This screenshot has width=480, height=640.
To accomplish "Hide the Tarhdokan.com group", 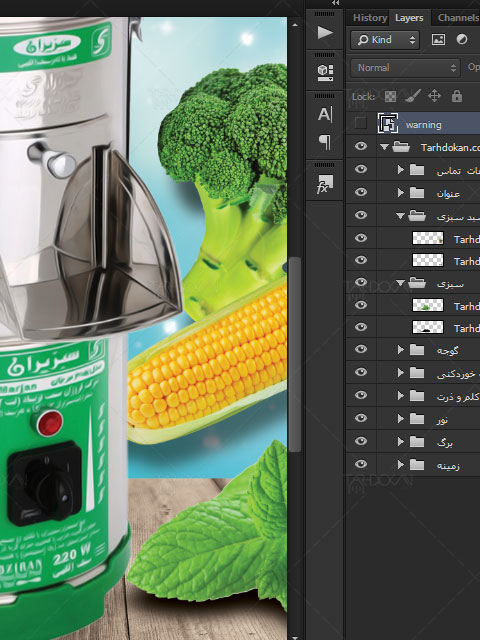I will (361, 147).
